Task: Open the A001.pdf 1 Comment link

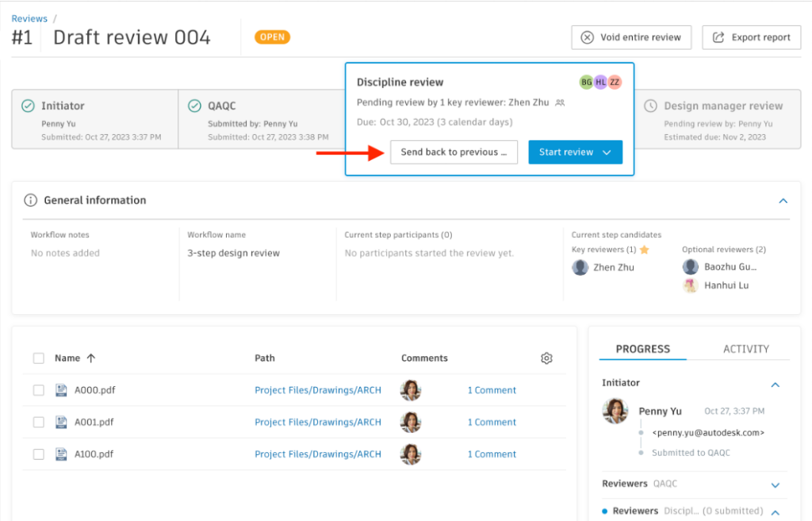Action: point(492,423)
